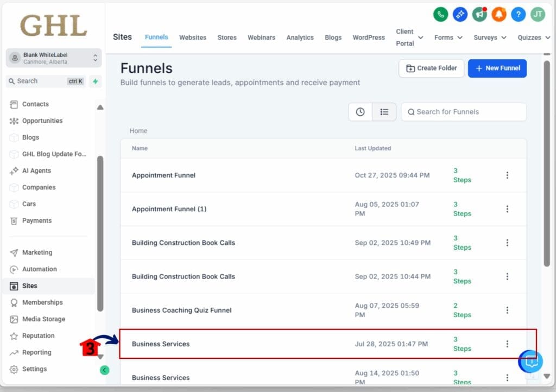Image resolution: width=556 pixels, height=392 pixels.
Task: Click the help question mark icon
Action: (518, 15)
